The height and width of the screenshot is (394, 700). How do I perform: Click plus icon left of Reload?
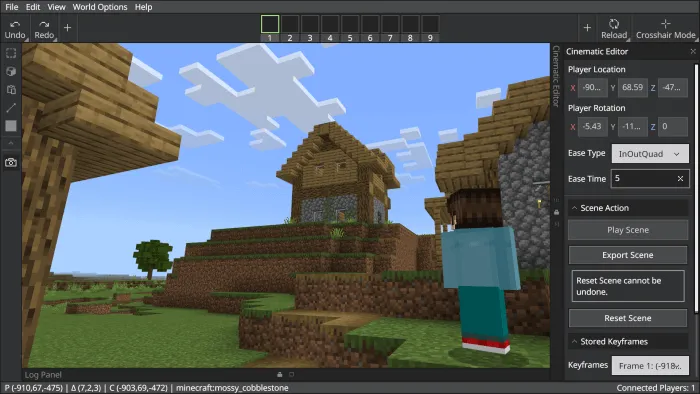click(x=587, y=28)
